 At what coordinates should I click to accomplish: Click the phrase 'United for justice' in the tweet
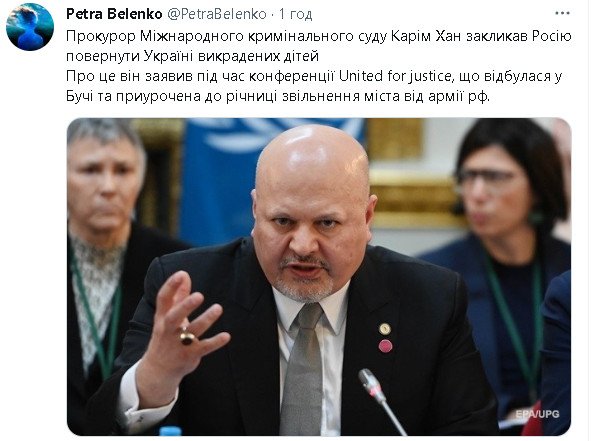(394, 76)
